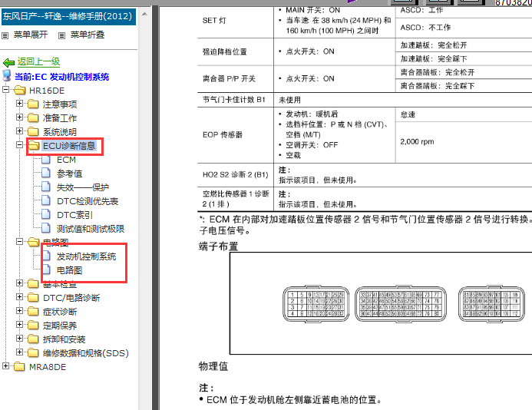Click the 失效——保护 document icon

(x=46, y=187)
